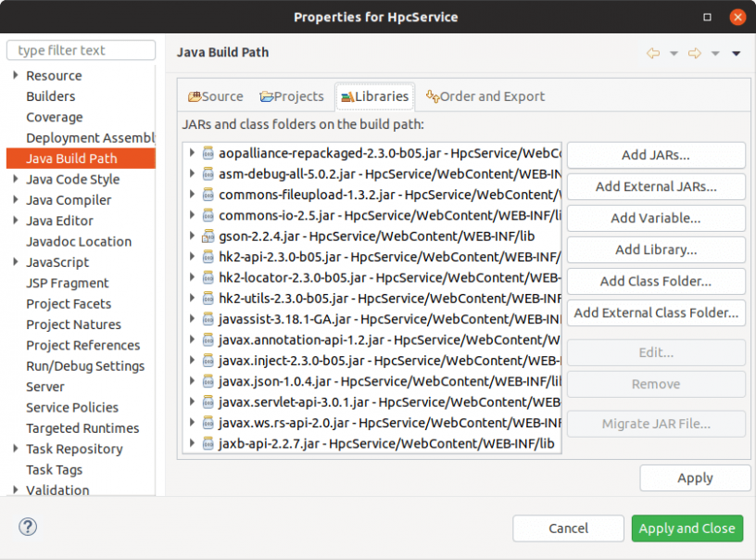Click the aopalliance-repackaged jar icon
Image resolution: width=756 pixels, height=560 pixels.
click(208, 153)
